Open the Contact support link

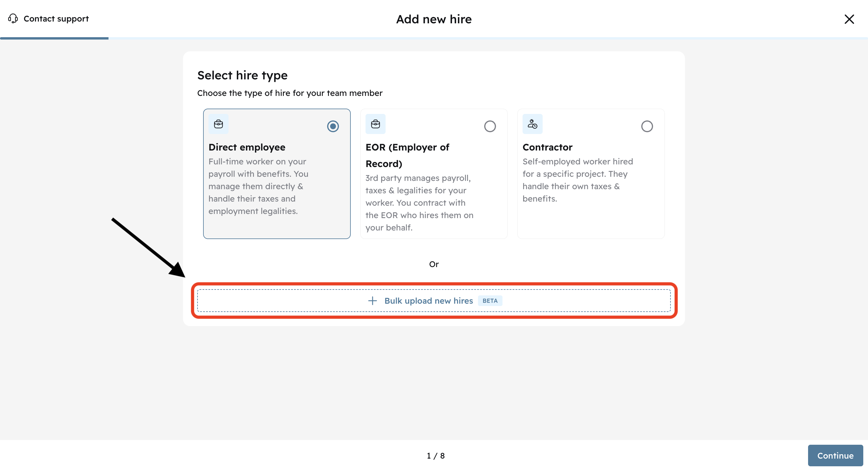pyautogui.click(x=56, y=19)
